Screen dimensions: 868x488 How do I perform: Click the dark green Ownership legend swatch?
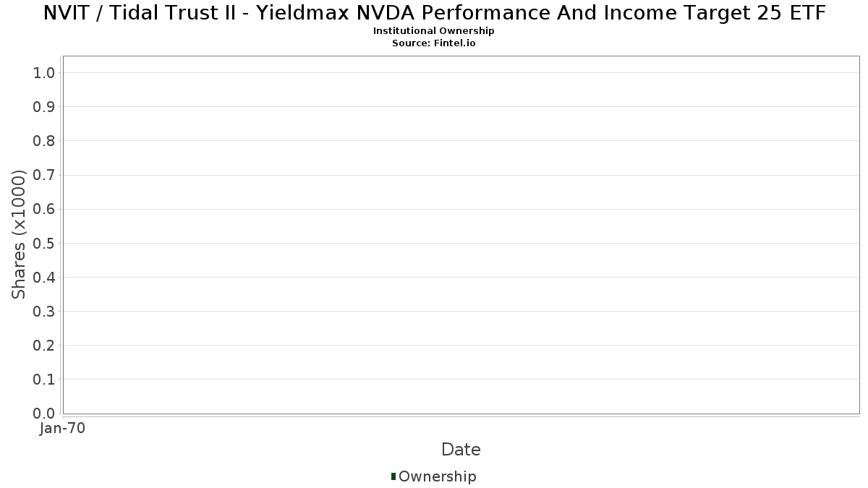pos(393,476)
